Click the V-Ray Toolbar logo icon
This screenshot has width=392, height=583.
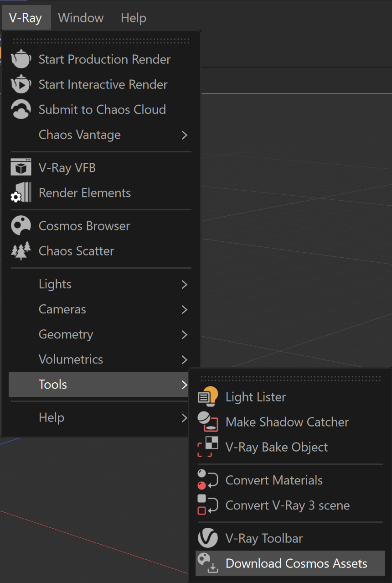tap(208, 538)
